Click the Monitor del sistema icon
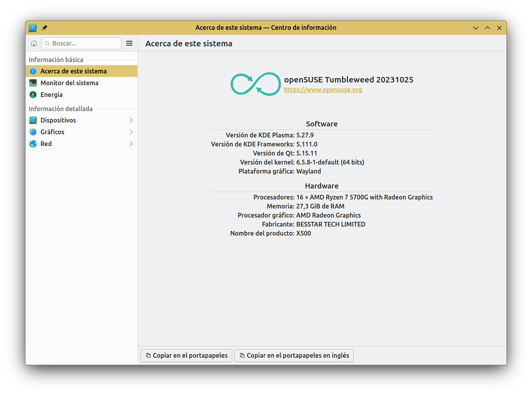 pos(33,83)
